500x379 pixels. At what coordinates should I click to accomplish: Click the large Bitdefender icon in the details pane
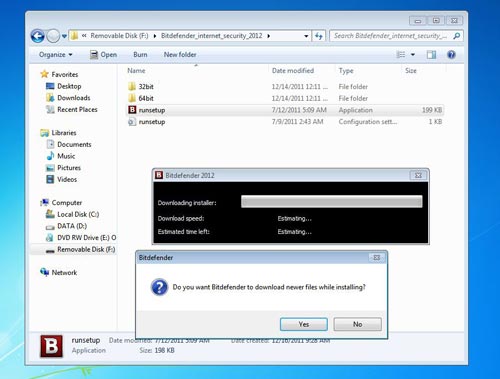[x=51, y=346]
